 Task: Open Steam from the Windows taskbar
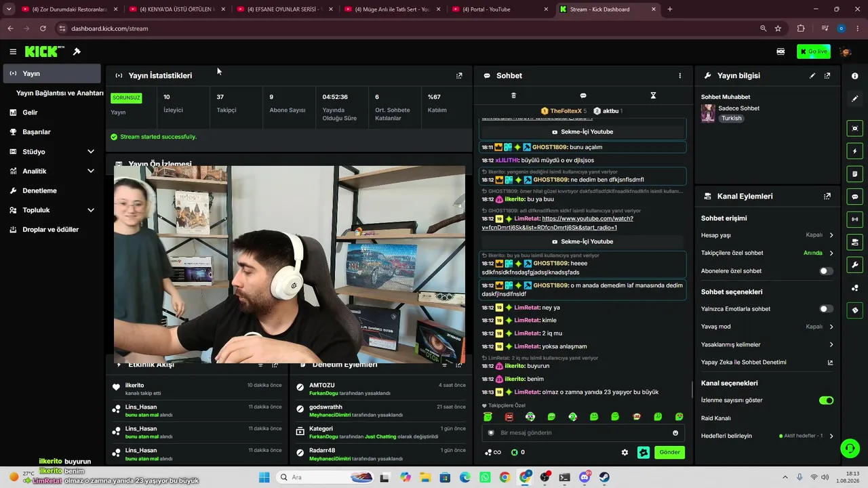point(604,477)
